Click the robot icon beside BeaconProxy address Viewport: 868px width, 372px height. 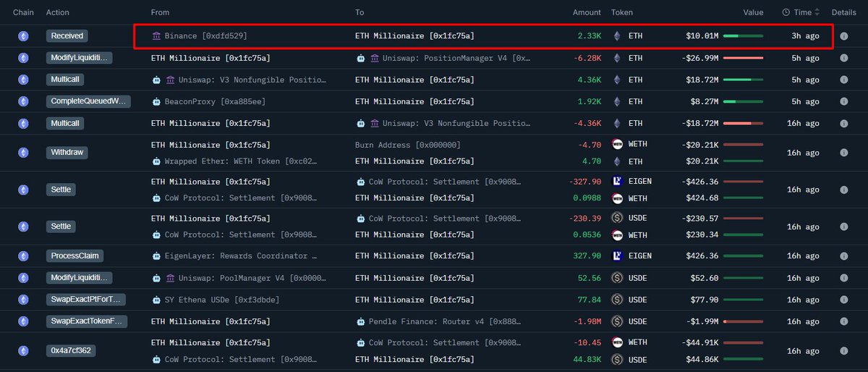[x=156, y=101]
